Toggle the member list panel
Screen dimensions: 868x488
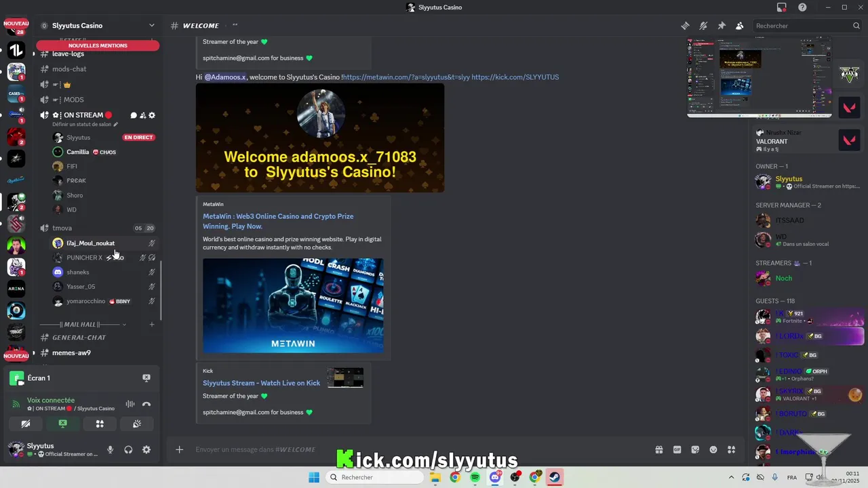pos(740,26)
